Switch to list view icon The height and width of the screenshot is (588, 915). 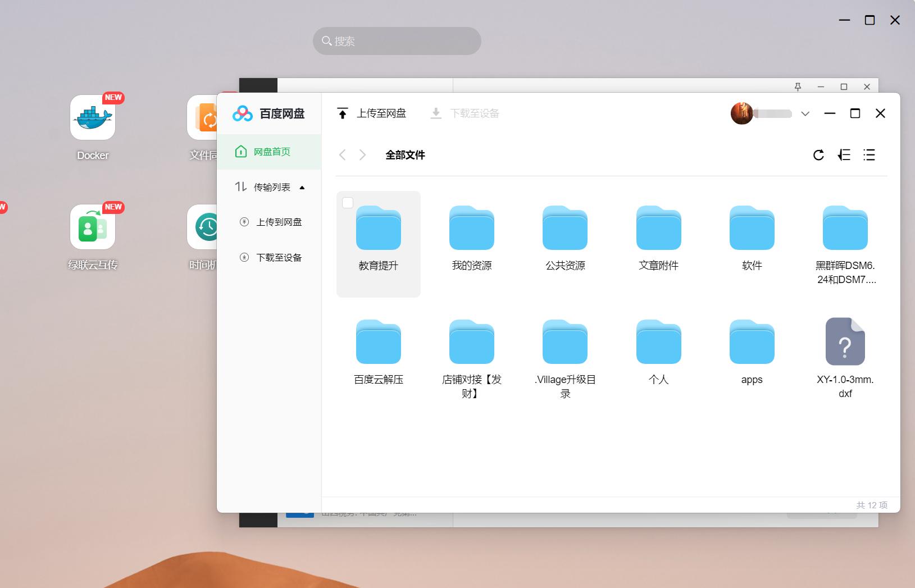tap(870, 155)
